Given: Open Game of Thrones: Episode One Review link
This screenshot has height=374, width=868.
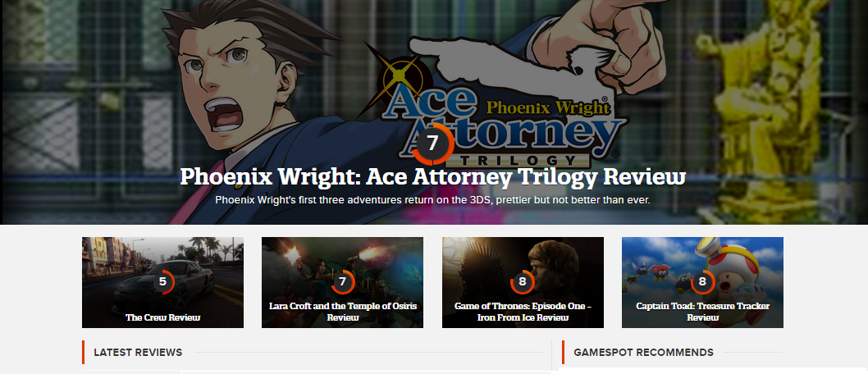Looking at the screenshot, I should (523, 312).
